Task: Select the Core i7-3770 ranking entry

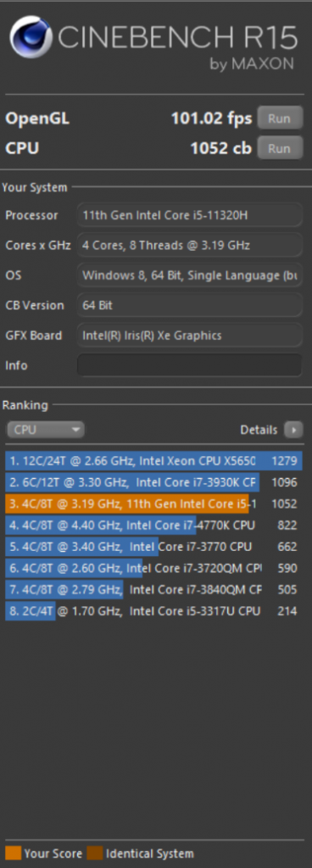Action: [153, 547]
